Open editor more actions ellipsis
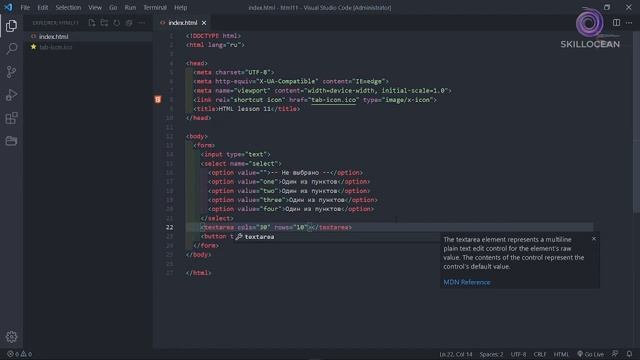 (629, 23)
